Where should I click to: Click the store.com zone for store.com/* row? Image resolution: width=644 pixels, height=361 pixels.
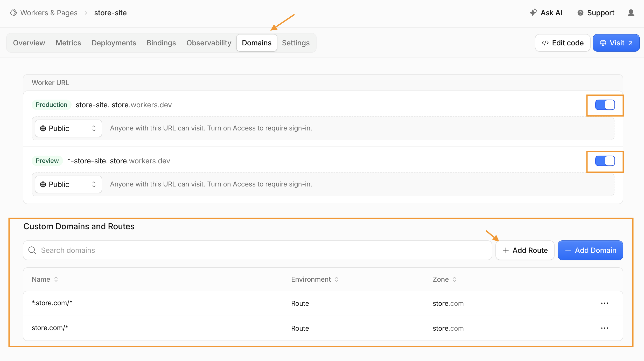click(448, 328)
